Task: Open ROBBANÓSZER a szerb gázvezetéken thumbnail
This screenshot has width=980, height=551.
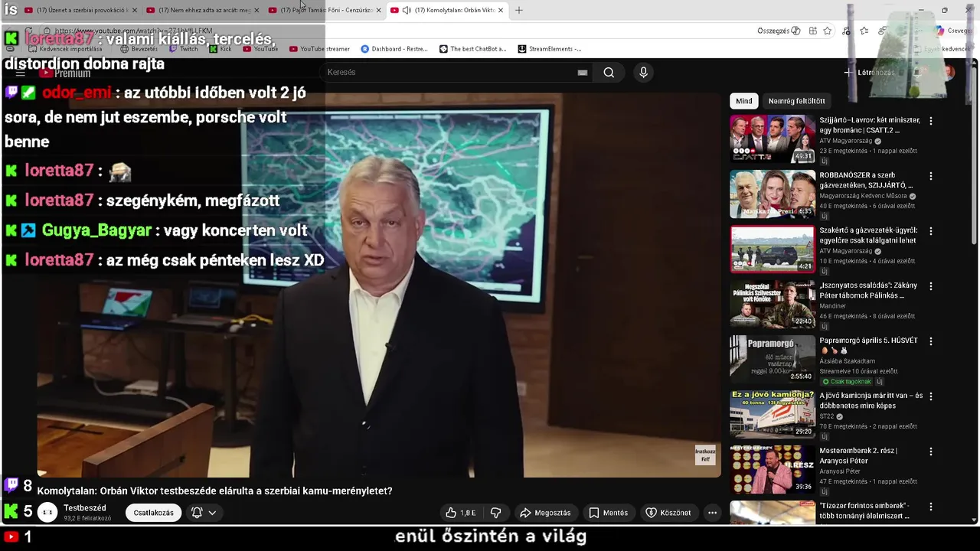Action: pyautogui.click(x=773, y=194)
